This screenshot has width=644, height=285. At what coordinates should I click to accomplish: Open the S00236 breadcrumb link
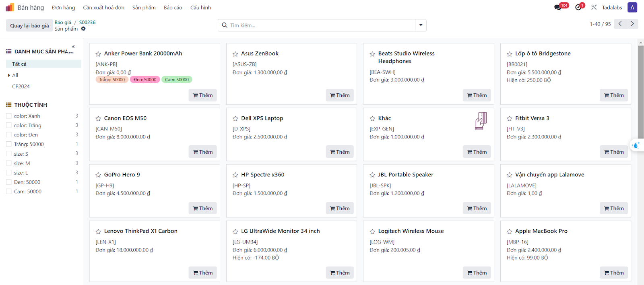coord(87,23)
